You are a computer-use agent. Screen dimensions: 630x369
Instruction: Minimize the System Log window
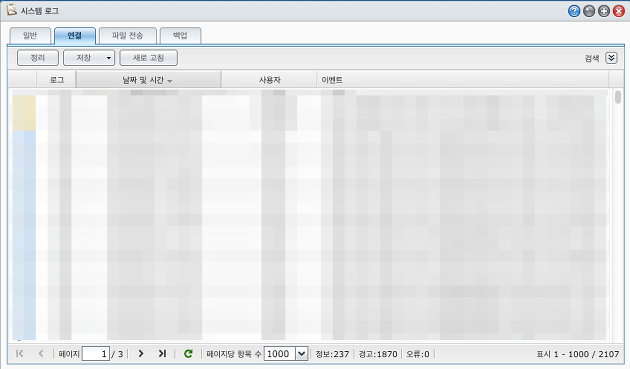(589, 11)
